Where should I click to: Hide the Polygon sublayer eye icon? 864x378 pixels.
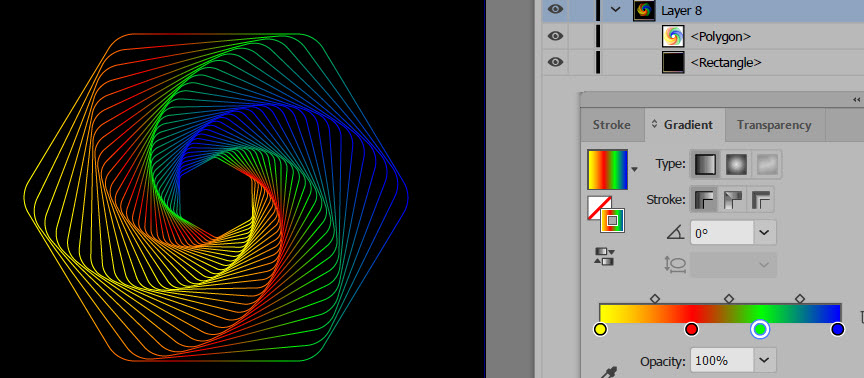[555, 36]
